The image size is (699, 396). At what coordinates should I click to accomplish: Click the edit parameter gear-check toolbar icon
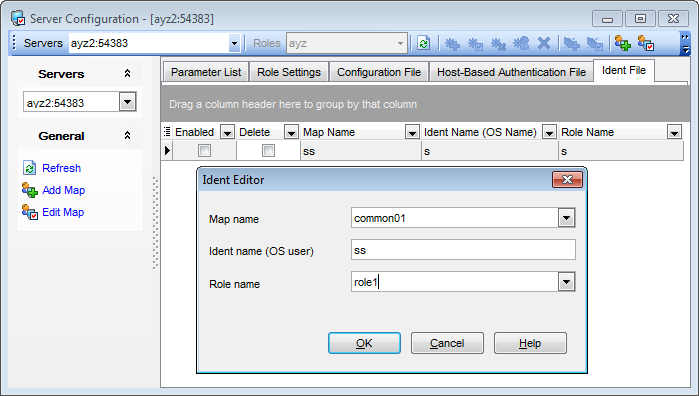point(475,43)
